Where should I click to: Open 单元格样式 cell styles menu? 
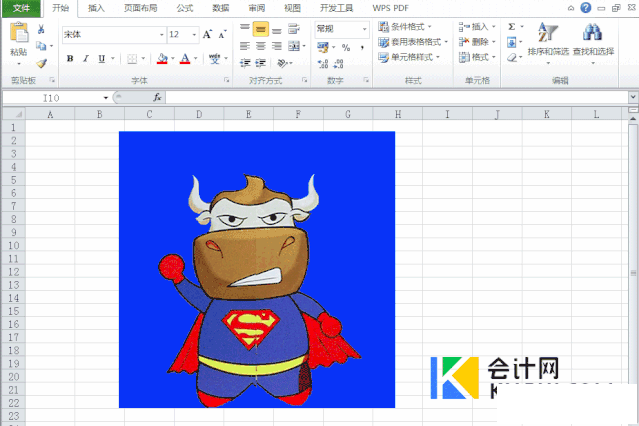coord(409,57)
